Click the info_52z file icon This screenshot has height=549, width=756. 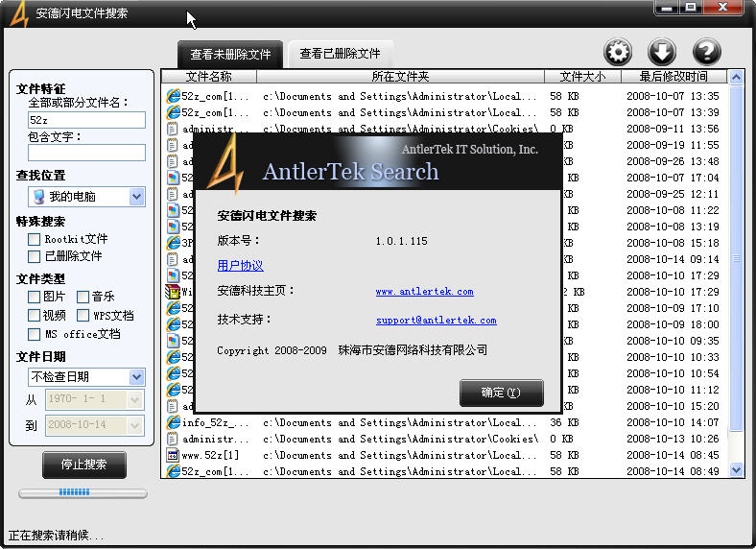(x=173, y=422)
